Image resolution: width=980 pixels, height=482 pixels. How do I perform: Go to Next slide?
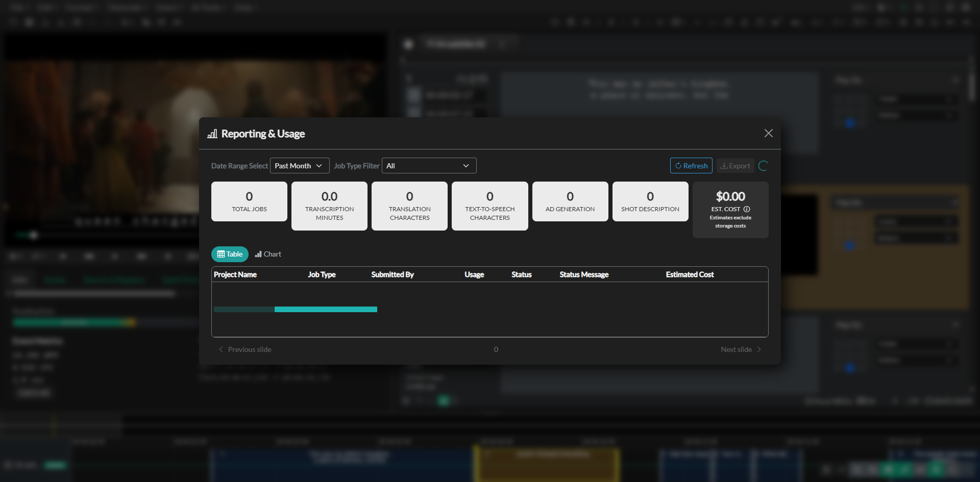coord(741,349)
